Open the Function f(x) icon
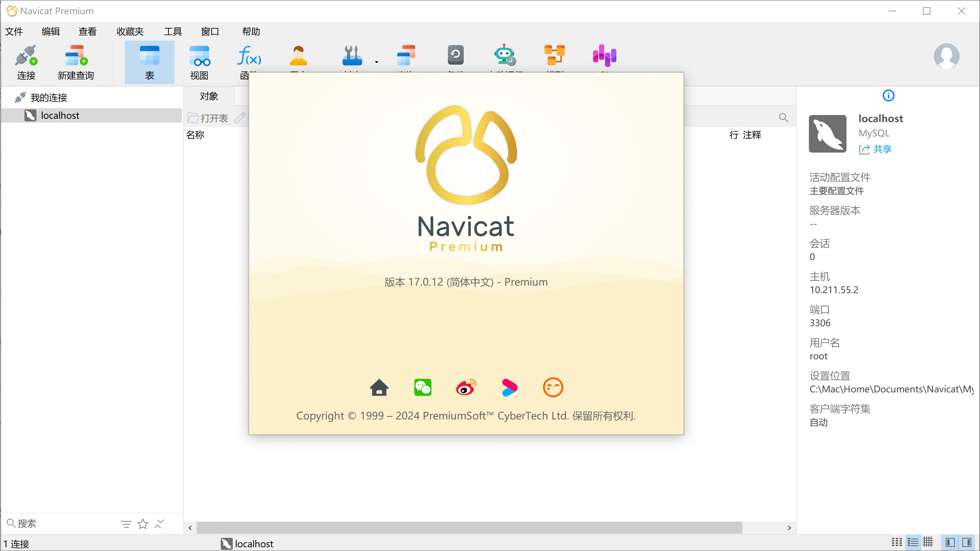Image resolution: width=980 pixels, height=551 pixels. [249, 56]
